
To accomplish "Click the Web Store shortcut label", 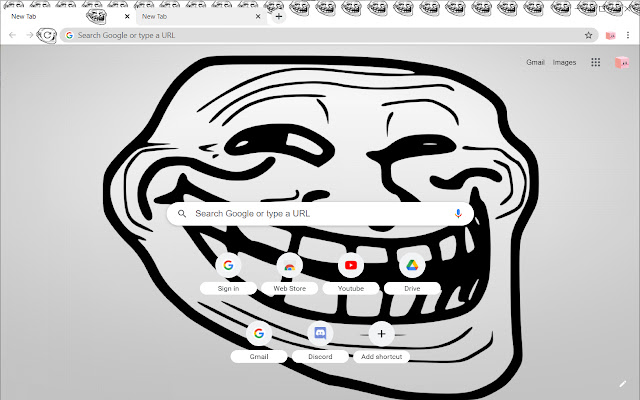I will pyautogui.click(x=289, y=288).
